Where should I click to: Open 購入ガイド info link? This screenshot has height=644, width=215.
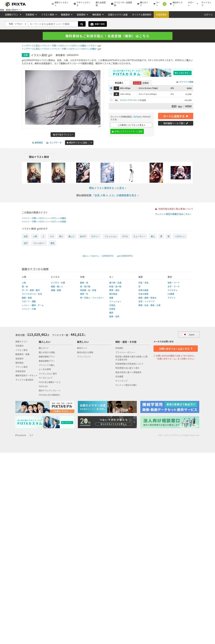coord(143,4)
